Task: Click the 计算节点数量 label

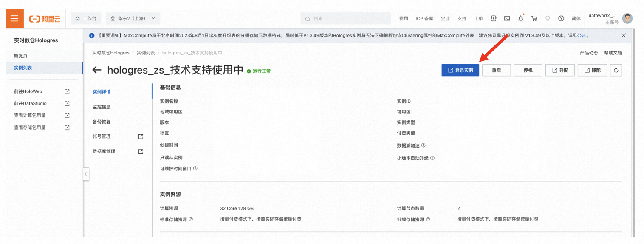Action: pyautogui.click(x=410, y=208)
